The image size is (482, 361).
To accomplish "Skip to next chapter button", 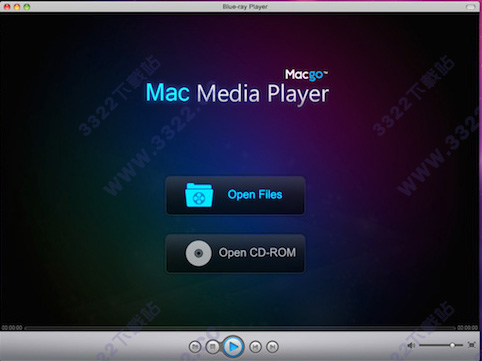I will tap(272, 347).
